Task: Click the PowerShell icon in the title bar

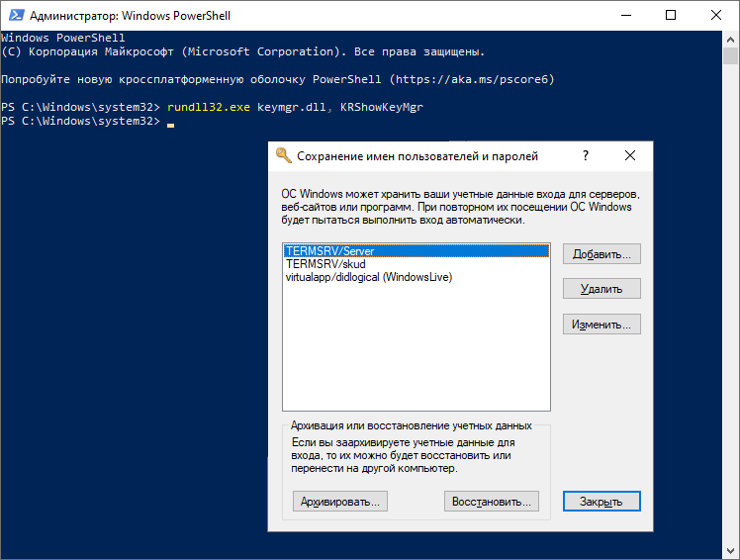Action: click(x=16, y=15)
